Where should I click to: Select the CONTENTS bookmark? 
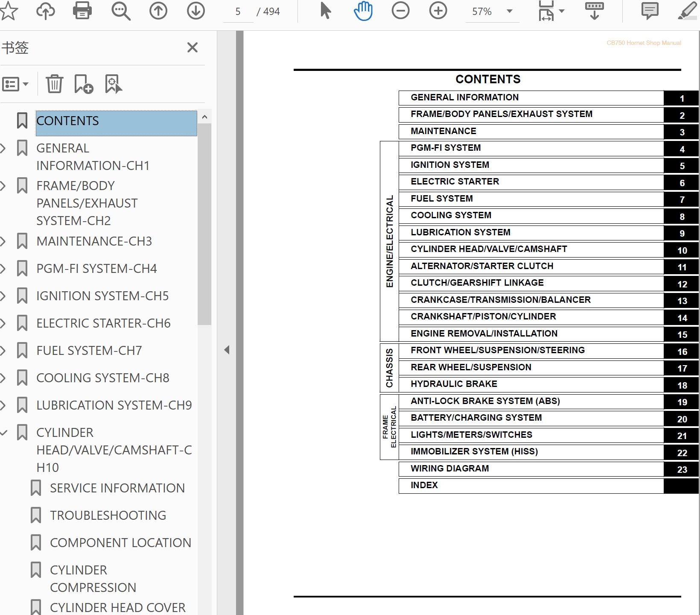point(116,123)
